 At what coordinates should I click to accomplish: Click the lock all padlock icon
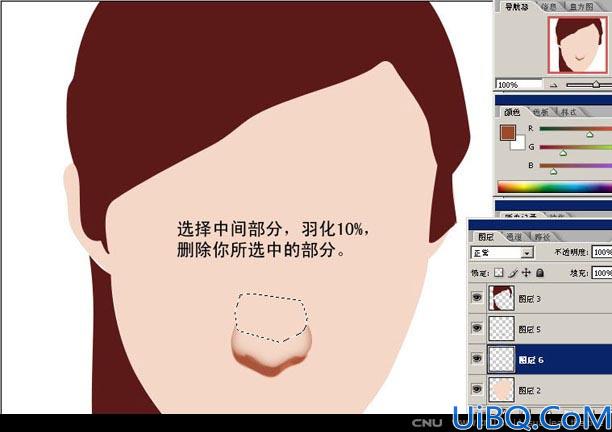click(x=540, y=272)
